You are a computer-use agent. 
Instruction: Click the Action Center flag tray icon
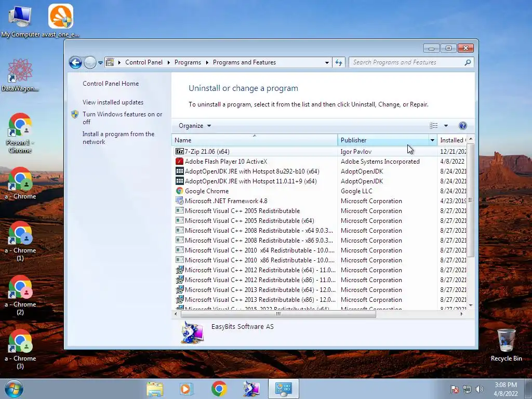pos(454,389)
